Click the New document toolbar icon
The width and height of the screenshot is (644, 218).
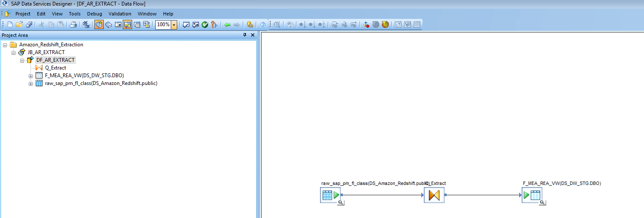(x=10, y=25)
